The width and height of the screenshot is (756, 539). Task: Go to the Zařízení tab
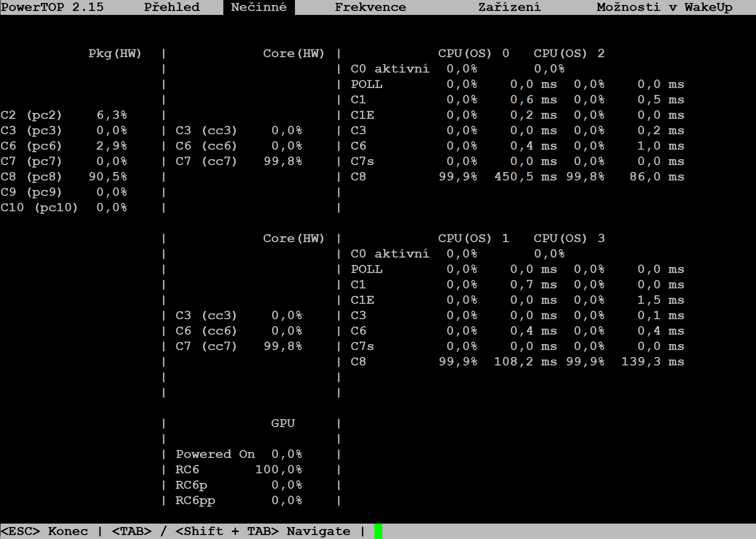point(509,7)
